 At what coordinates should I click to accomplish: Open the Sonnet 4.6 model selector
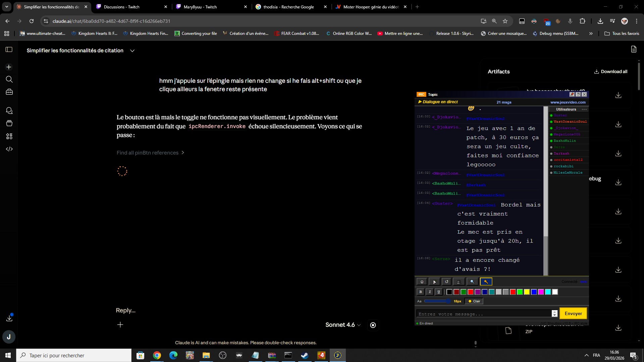point(343,325)
